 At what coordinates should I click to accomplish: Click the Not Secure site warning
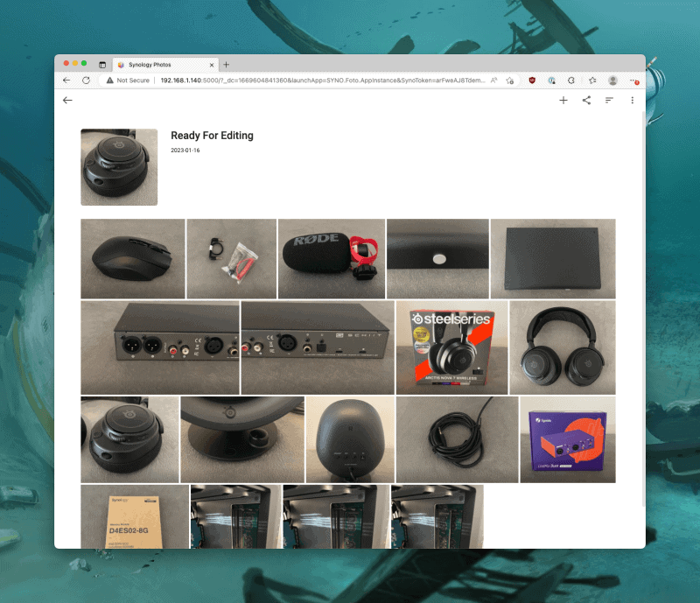pos(128,80)
